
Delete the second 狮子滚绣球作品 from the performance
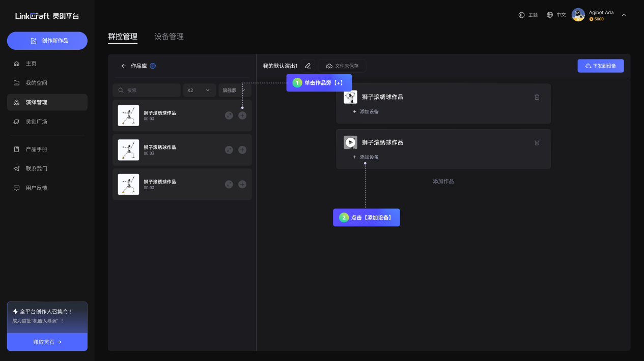coord(537,143)
